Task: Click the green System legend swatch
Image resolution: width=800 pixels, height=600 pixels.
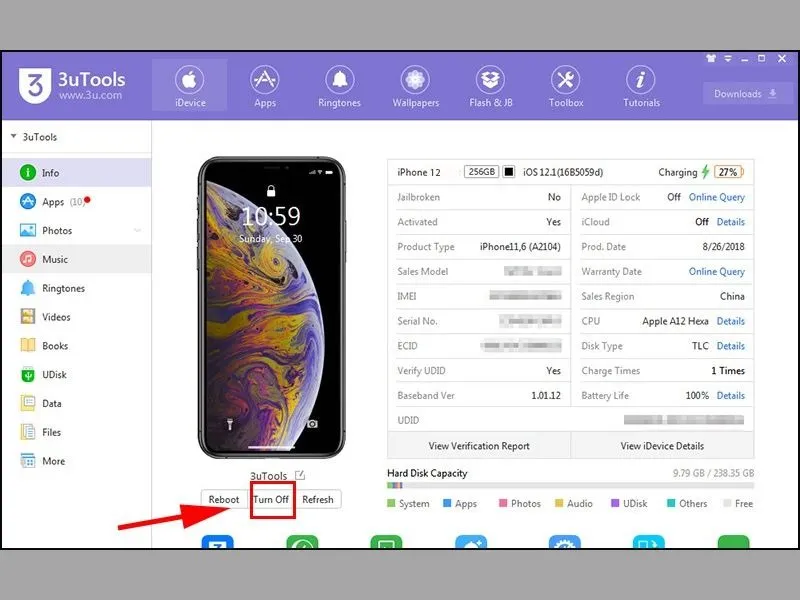Action: point(391,503)
